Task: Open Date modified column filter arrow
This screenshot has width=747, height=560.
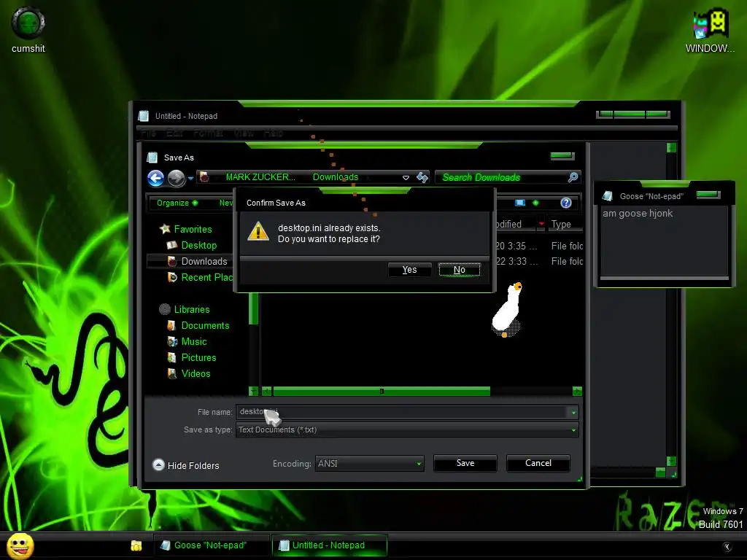Action: (x=541, y=225)
